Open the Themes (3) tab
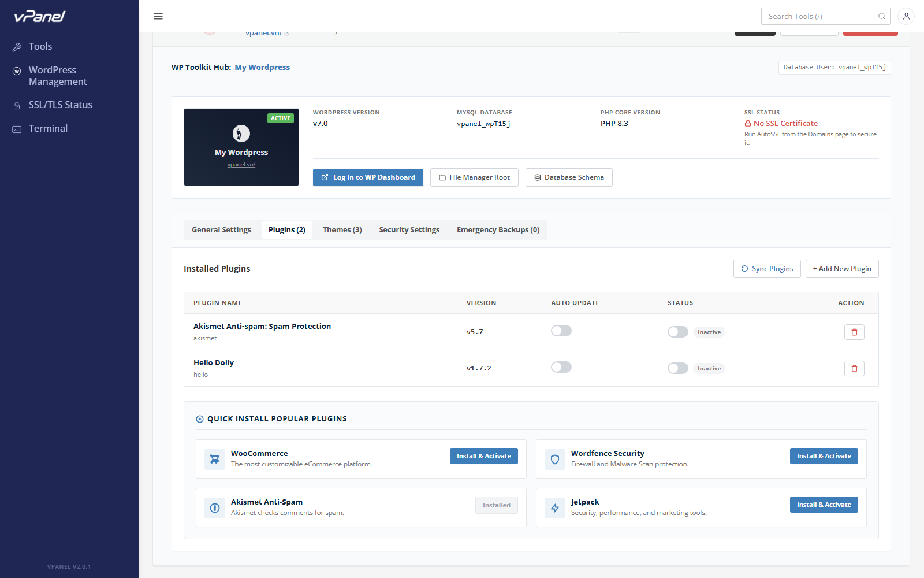Screen dimensions: 924x578 (342, 230)
